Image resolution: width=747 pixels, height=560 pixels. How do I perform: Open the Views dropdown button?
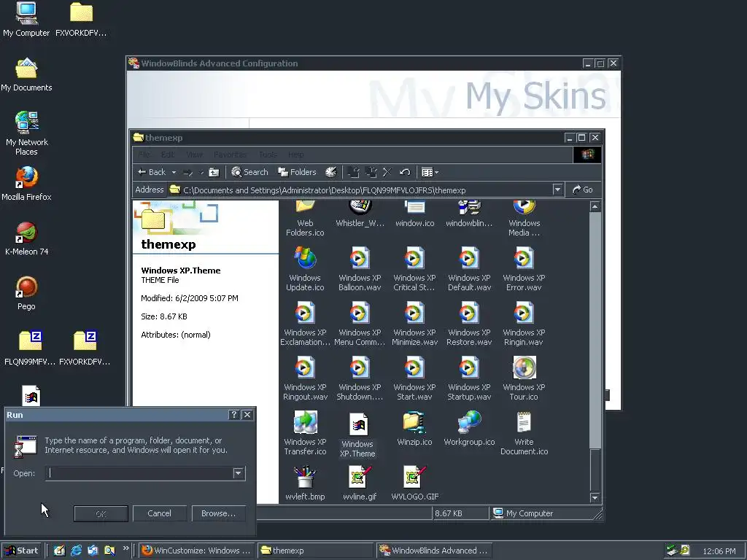[x=430, y=172]
